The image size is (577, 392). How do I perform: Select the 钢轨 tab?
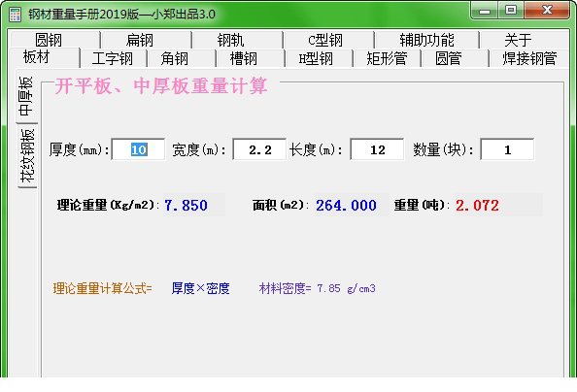tap(237, 40)
